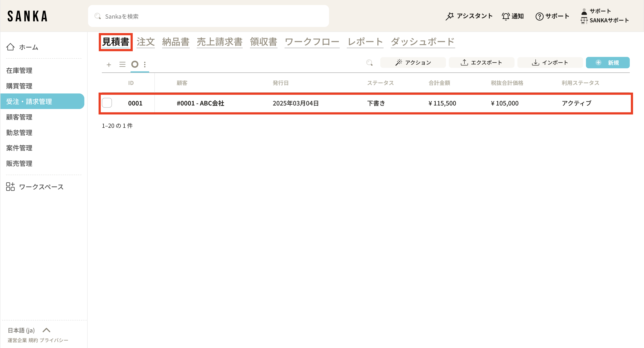Go to Home via house icon

[11, 47]
